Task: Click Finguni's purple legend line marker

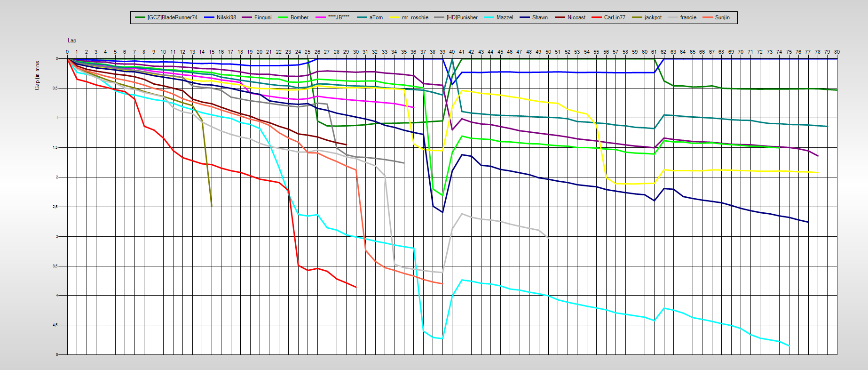Action: pos(247,17)
